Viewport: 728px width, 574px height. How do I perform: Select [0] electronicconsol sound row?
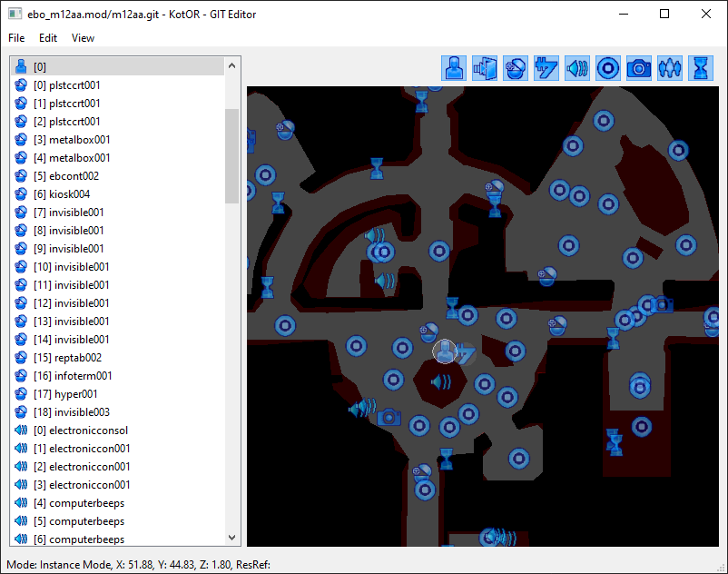point(117,430)
